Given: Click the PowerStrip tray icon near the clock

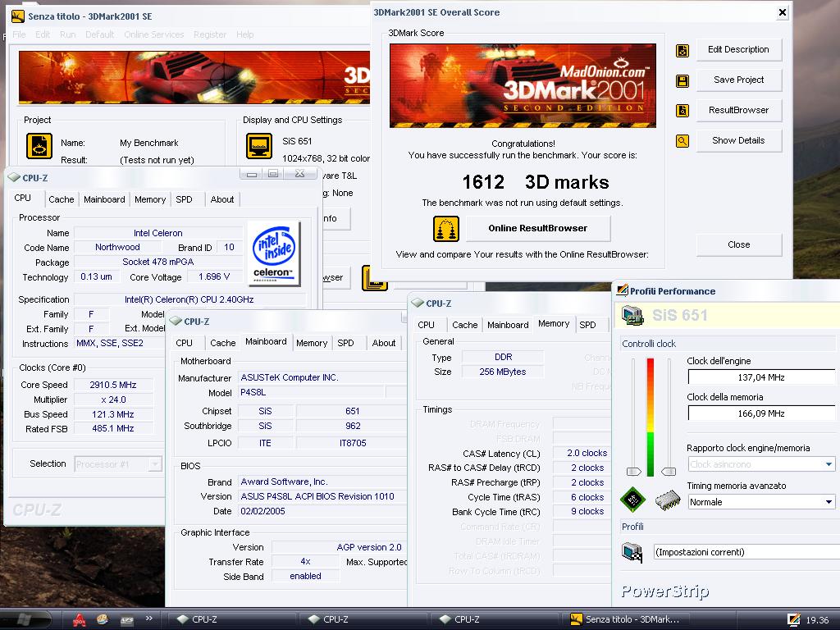Looking at the screenshot, I should click(794, 619).
